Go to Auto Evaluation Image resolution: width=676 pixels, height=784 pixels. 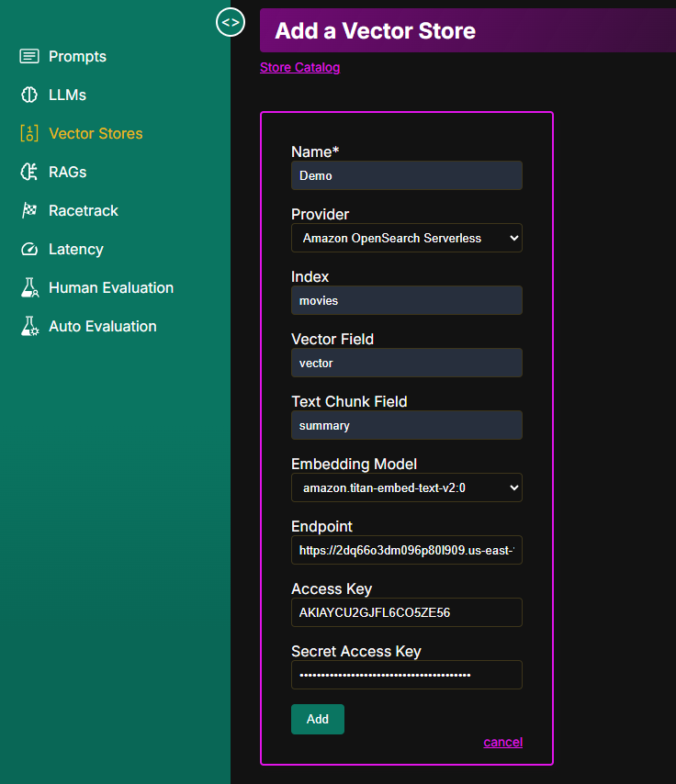(x=103, y=326)
